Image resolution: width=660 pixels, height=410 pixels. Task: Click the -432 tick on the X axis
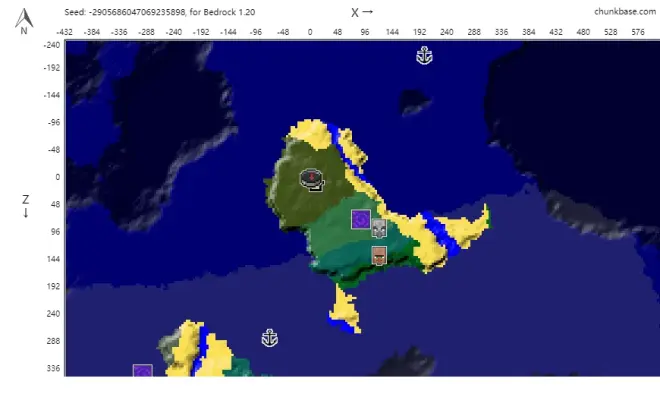(x=65, y=32)
